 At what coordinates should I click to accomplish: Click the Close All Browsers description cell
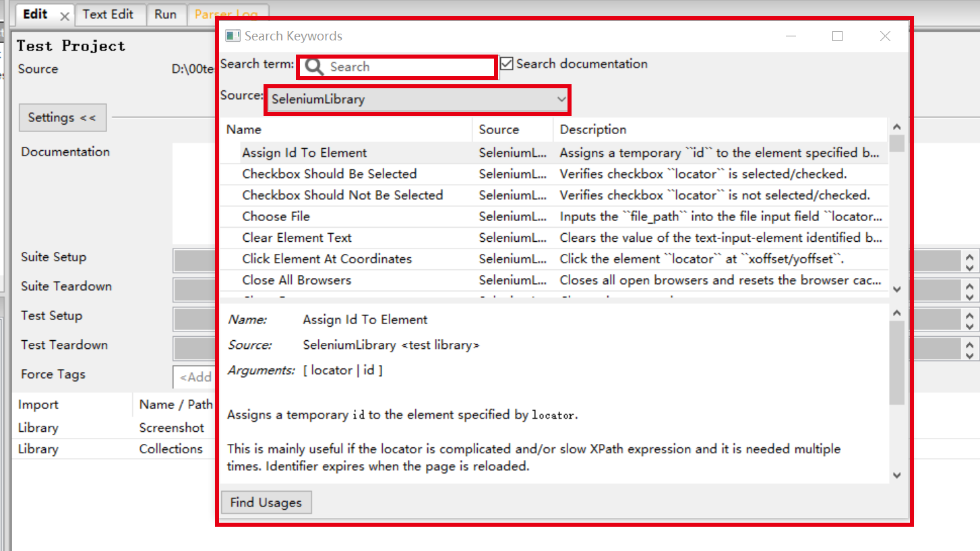pyautogui.click(x=721, y=280)
